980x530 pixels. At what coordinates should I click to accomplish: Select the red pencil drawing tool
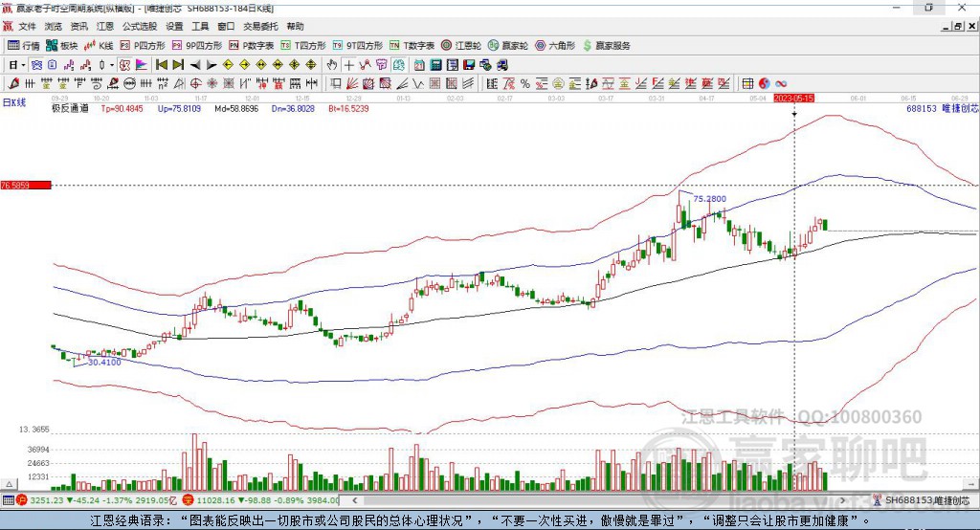point(13,83)
